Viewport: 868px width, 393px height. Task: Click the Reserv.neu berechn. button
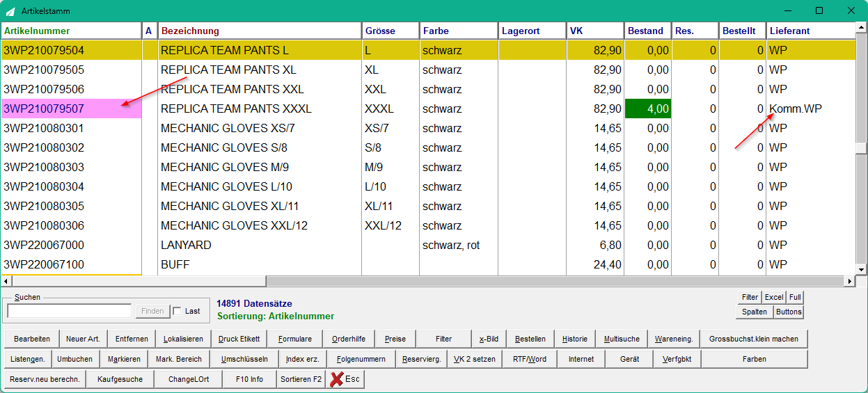coord(45,379)
